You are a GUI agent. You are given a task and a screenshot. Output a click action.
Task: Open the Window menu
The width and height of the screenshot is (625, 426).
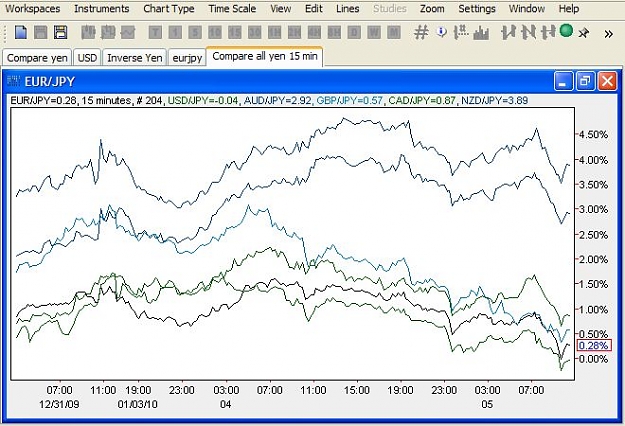527,9
